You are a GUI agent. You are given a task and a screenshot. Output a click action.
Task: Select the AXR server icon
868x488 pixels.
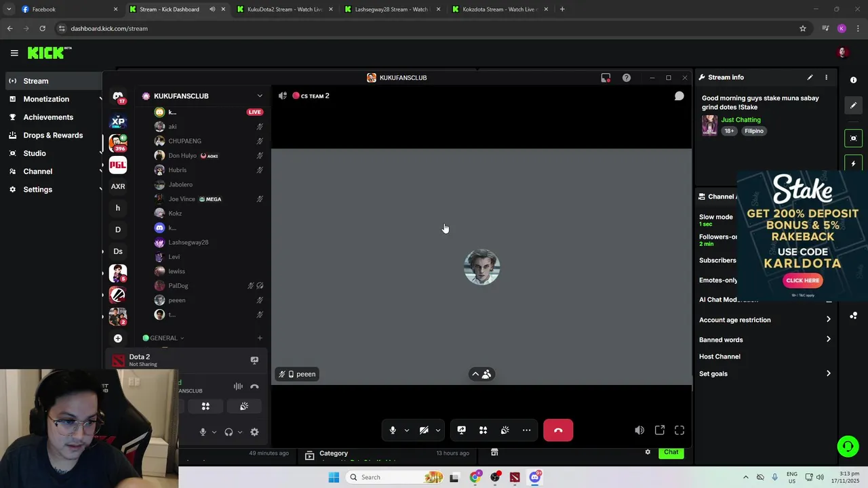118,186
